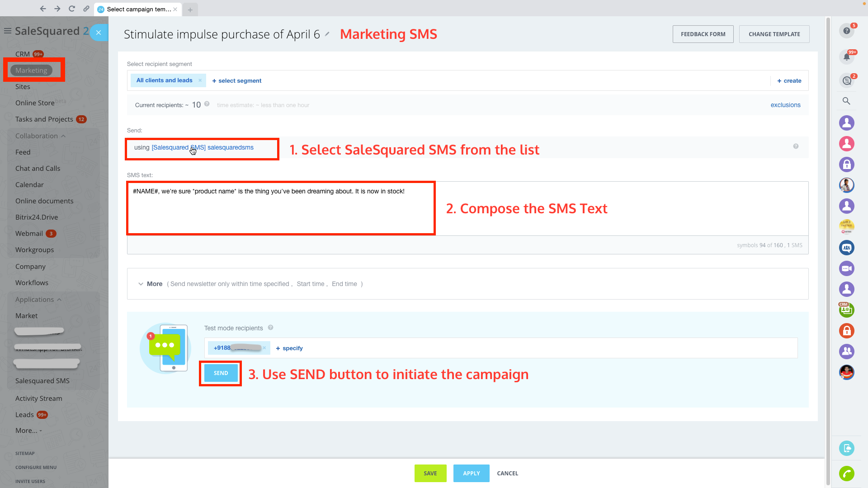Open Marketing in the left menu
The height and width of the screenshot is (488, 868).
(31, 70)
